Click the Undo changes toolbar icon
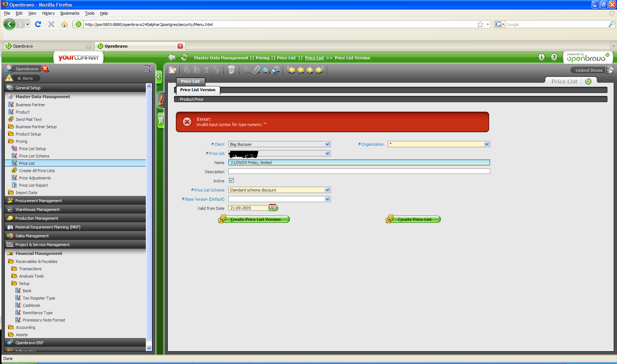617x364 pixels. click(247, 70)
